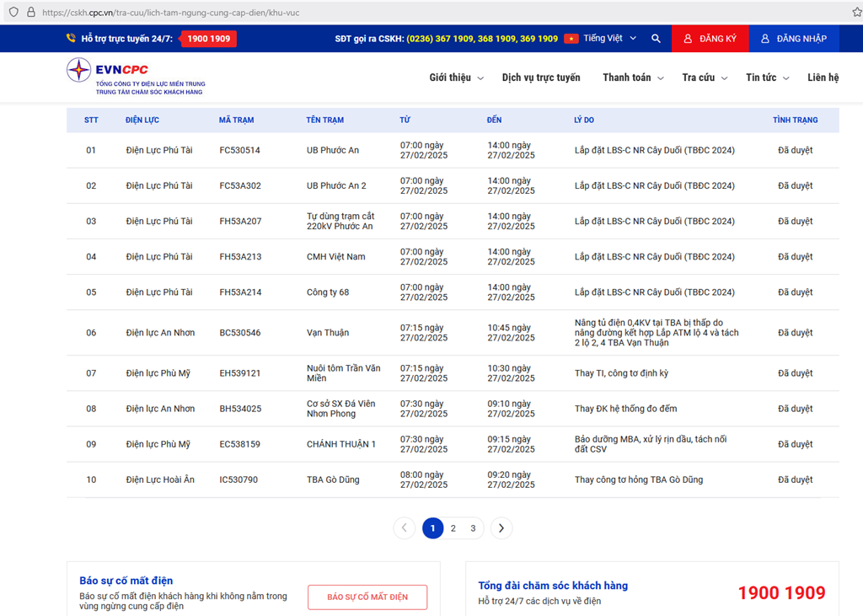Expand the Giới thiệu menu

(456, 78)
